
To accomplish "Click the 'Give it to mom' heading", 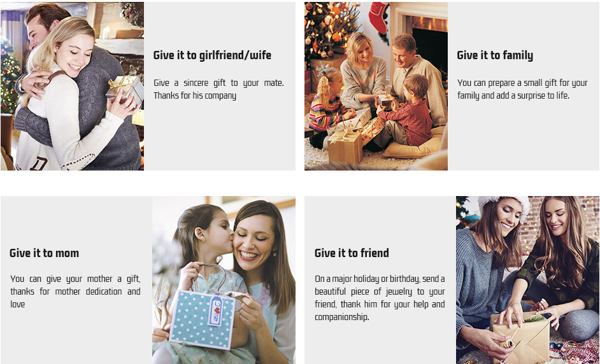I will pyautogui.click(x=45, y=253).
